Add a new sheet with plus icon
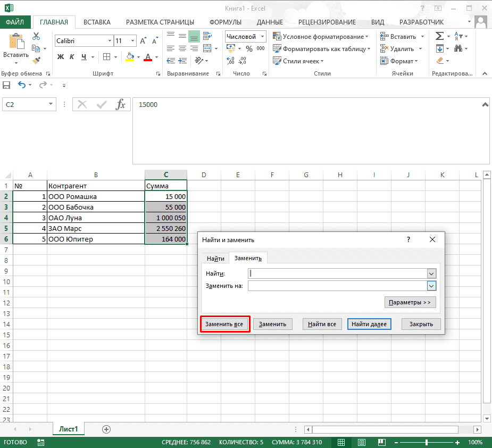Viewport: 492px width, 448px height. click(106, 429)
